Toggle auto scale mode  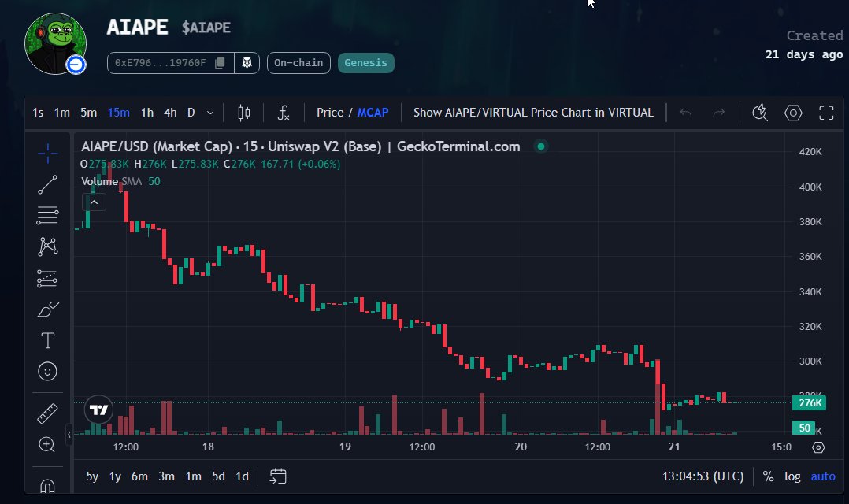[823, 476]
